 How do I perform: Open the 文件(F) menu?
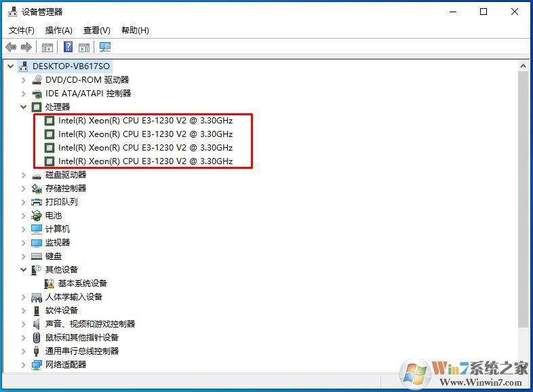point(22,31)
